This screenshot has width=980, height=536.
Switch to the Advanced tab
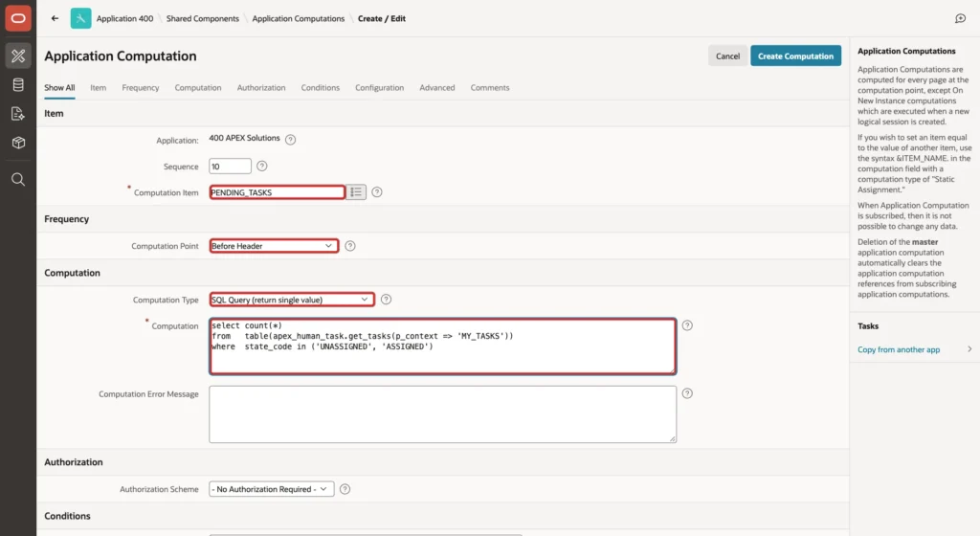436,87
